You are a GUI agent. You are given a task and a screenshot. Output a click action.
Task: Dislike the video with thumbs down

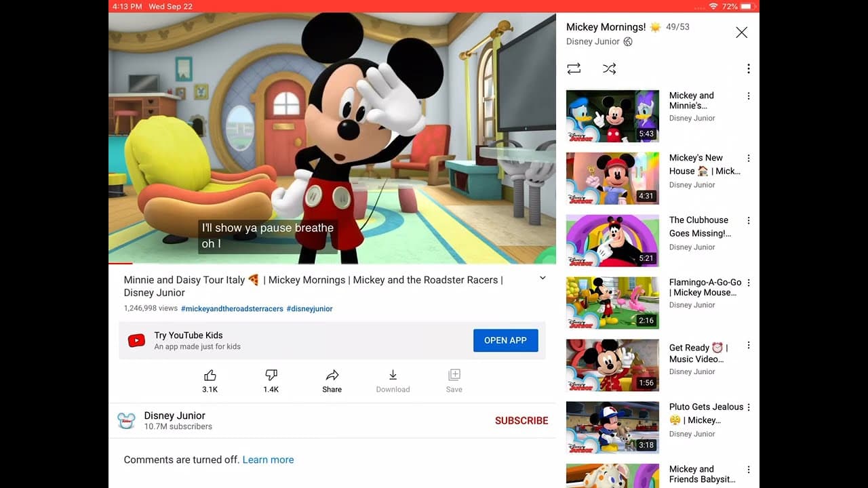271,375
